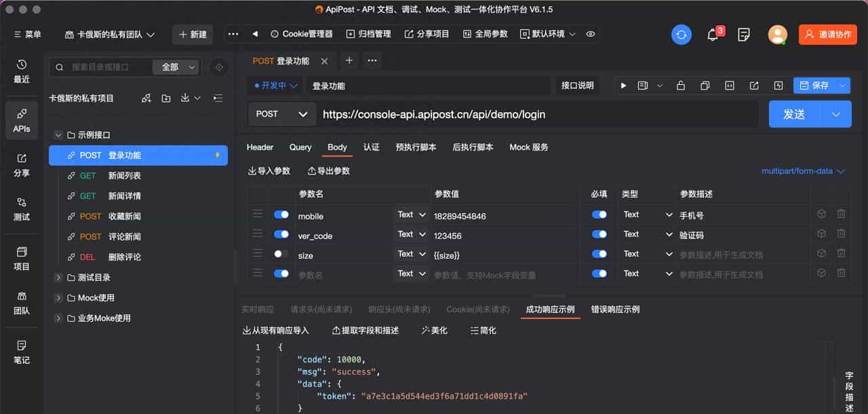Switch to the Header tab

[x=260, y=147]
